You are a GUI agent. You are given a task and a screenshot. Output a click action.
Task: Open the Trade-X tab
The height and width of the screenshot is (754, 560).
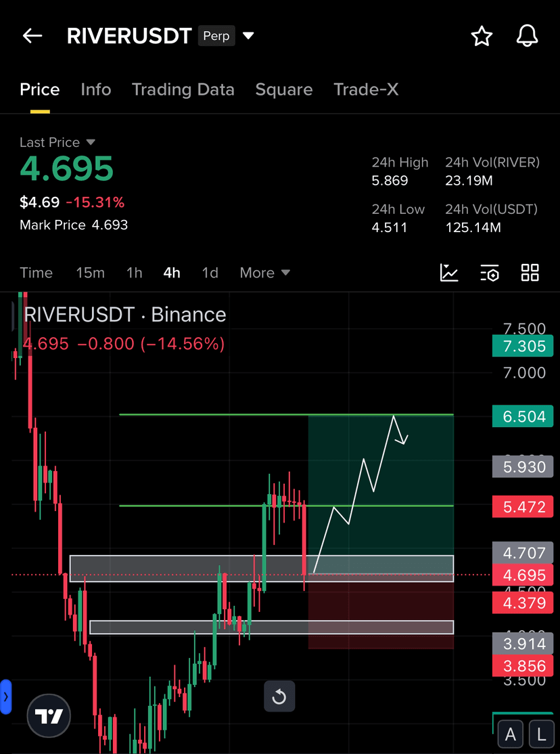(x=366, y=89)
